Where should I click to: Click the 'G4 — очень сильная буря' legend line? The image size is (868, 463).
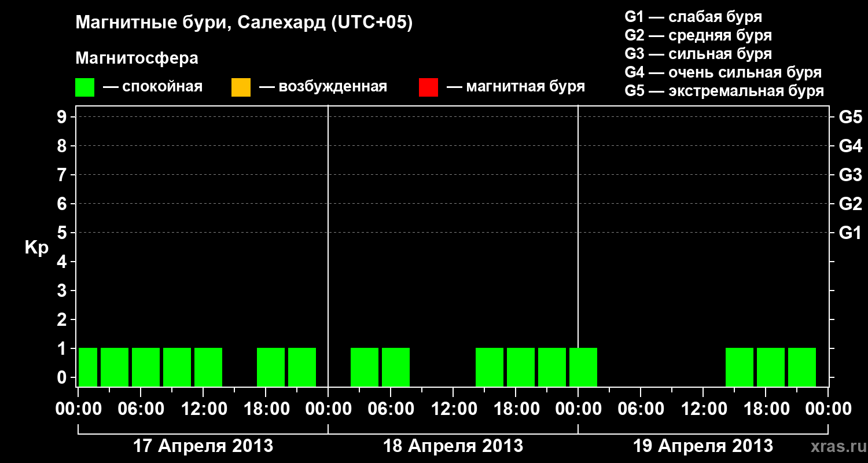[723, 72]
